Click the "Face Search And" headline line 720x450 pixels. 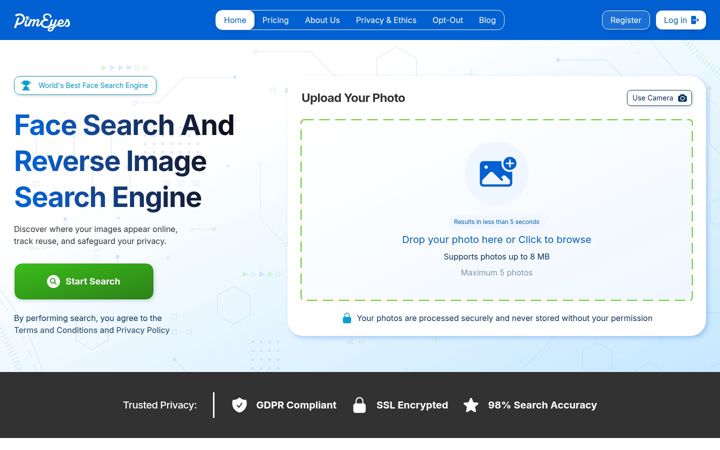(x=124, y=125)
